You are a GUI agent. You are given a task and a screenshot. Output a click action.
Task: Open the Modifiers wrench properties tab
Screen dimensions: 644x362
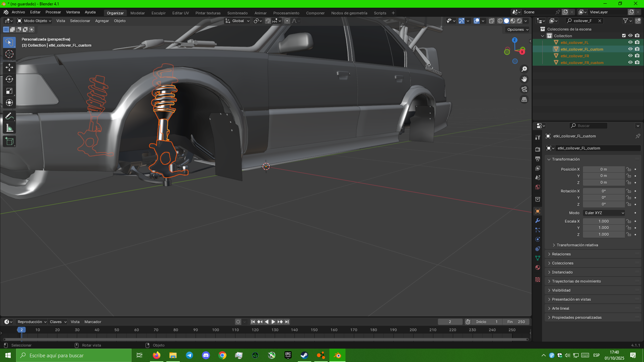point(538,221)
